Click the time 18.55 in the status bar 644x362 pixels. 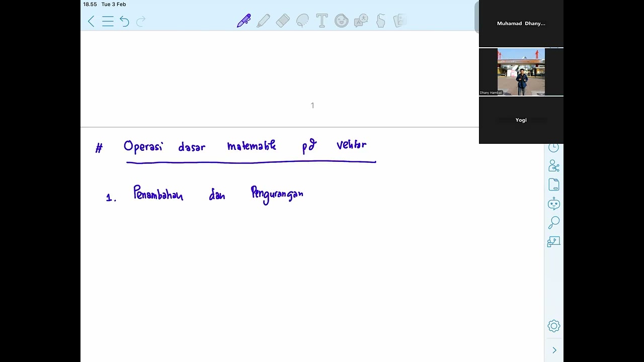[90, 5]
